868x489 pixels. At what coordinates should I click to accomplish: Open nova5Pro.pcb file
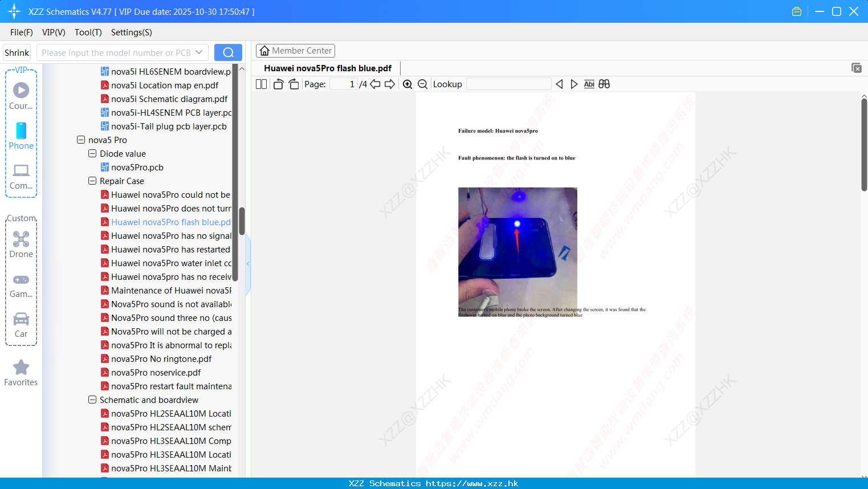click(137, 167)
